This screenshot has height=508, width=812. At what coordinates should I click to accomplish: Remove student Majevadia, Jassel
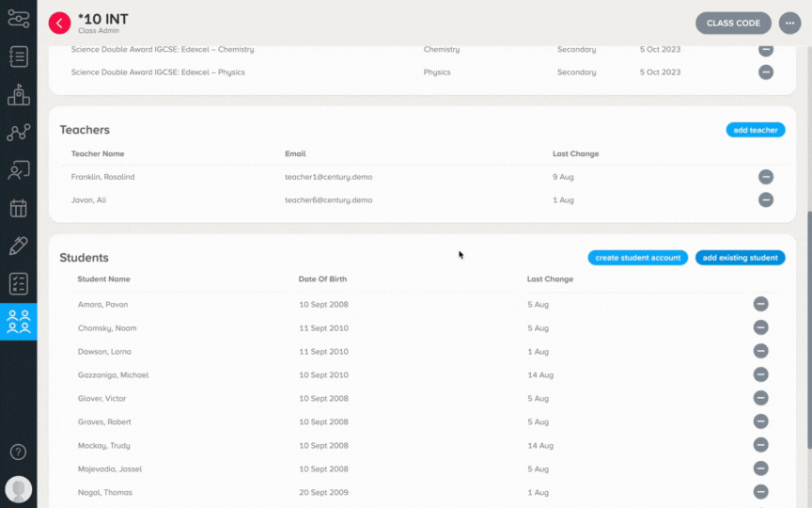760,468
